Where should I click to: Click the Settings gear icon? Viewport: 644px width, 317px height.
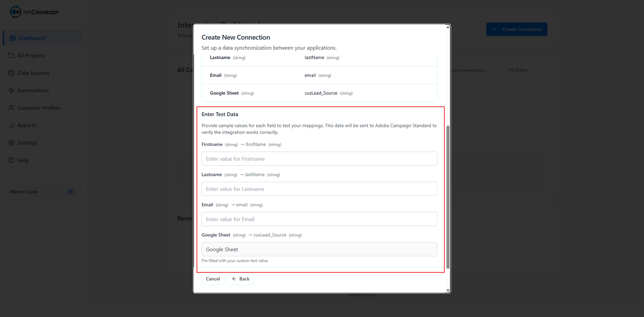pos(11,143)
